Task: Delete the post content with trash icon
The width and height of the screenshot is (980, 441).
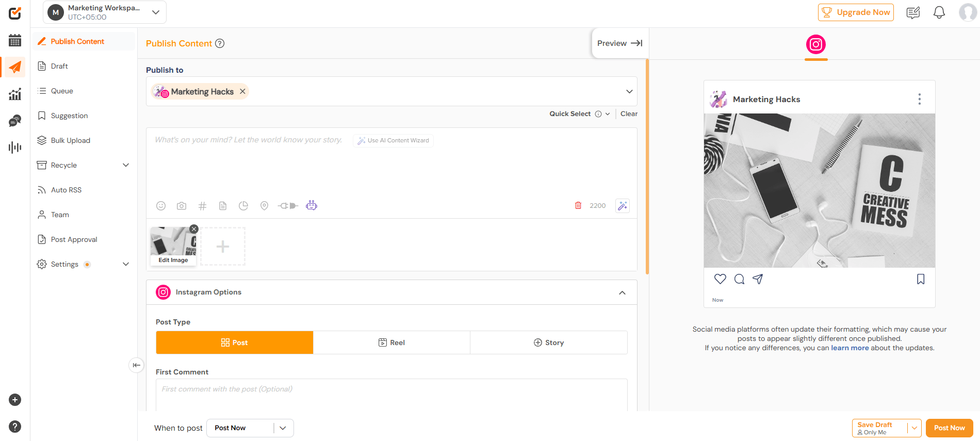Action: [578, 205]
